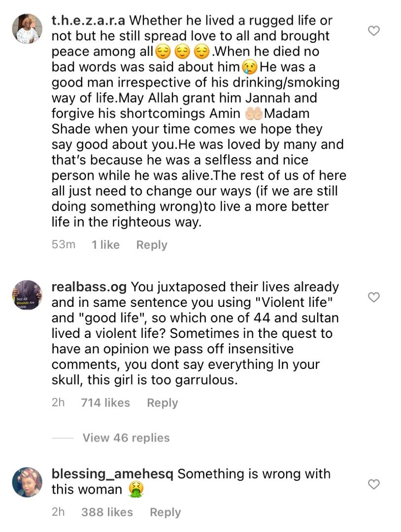Screen dimensions: 401x532
Task: View who gave the 1 like
Action: coord(105,245)
